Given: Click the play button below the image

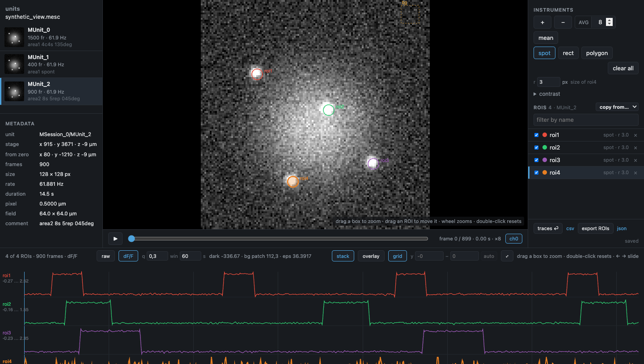Looking at the screenshot, I should pos(115,239).
